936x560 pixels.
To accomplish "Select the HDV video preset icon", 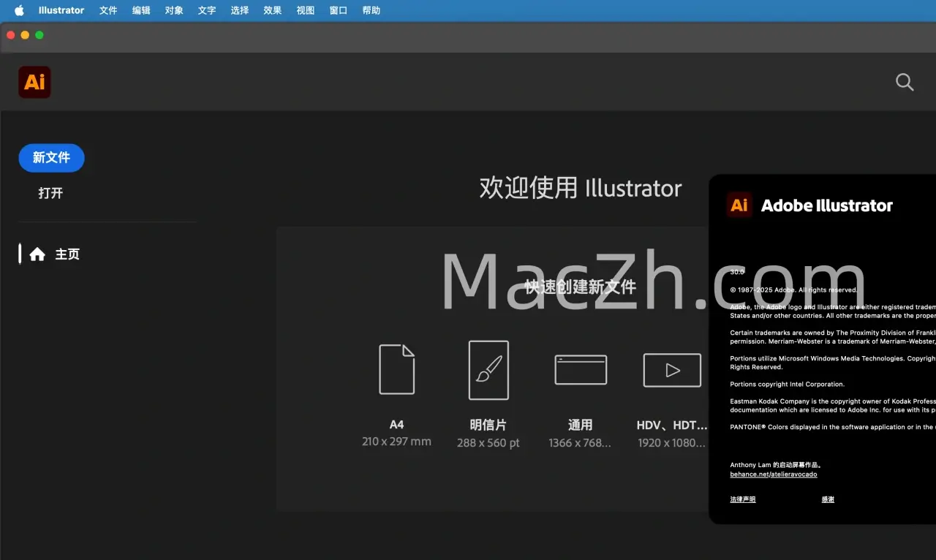I will point(672,370).
